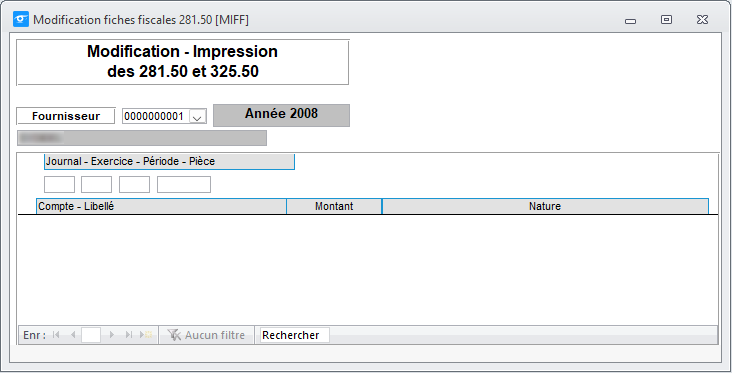Click the Pièce input field
Viewport: 732px width, 373px height.
click(x=184, y=184)
